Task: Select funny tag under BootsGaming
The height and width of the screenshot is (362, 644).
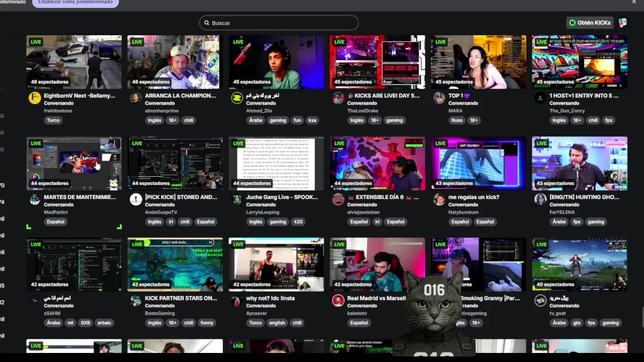Action: 207,323
